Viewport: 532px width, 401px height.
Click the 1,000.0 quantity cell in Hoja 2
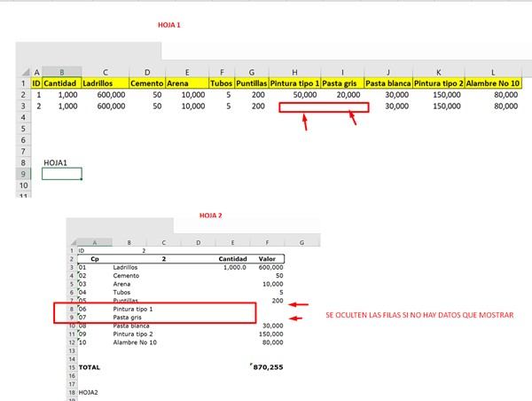232,267
